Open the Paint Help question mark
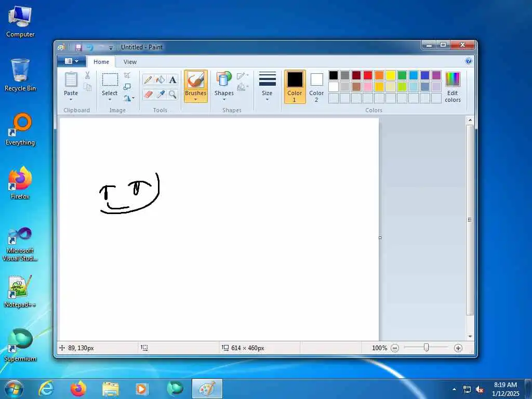This screenshot has height=399, width=532. pos(469,61)
